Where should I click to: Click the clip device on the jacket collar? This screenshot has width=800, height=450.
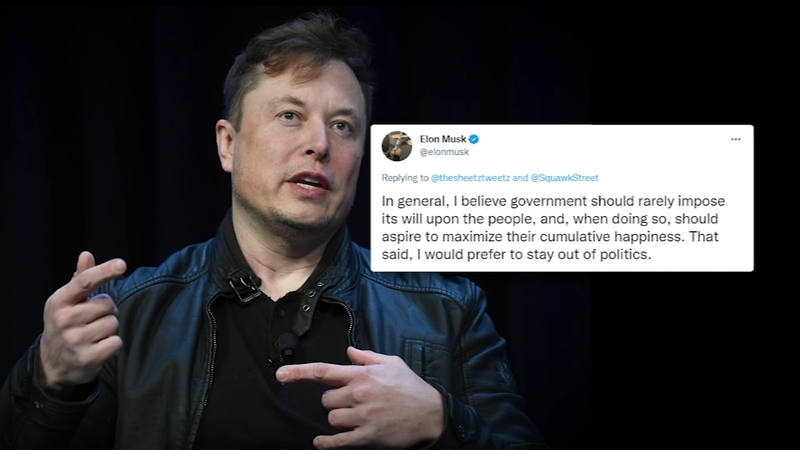pos(244,286)
